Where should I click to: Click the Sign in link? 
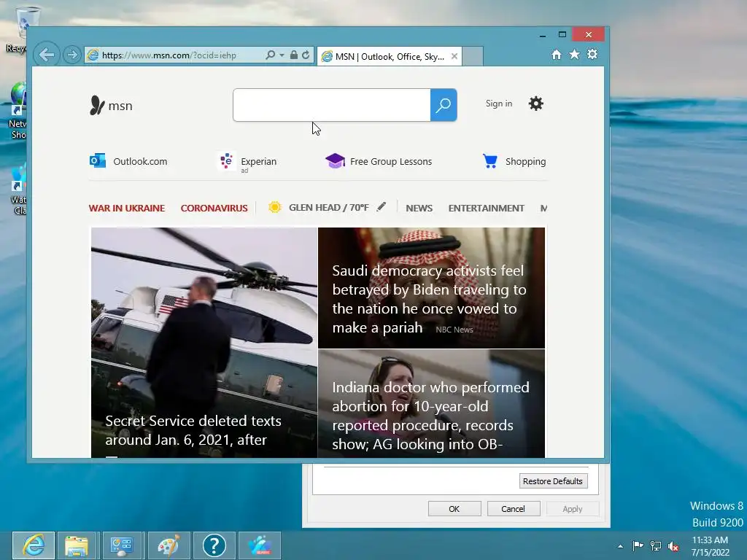[x=499, y=104]
